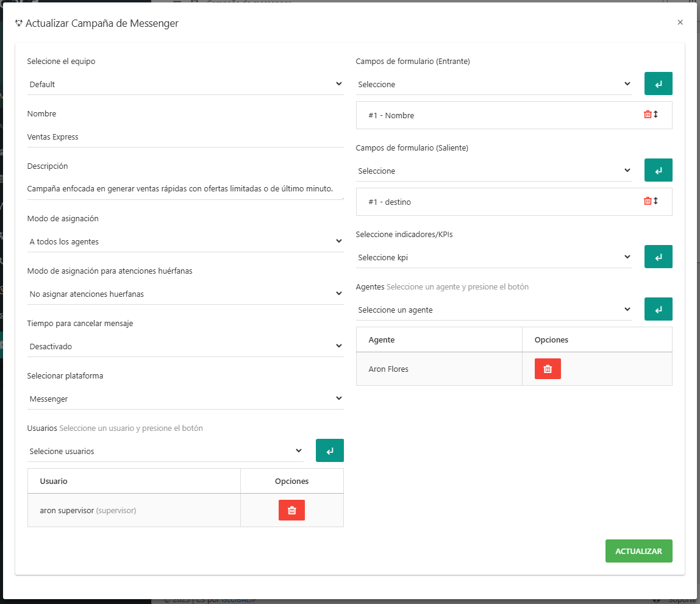
Task: Add the selected user button
Action: pyautogui.click(x=329, y=451)
